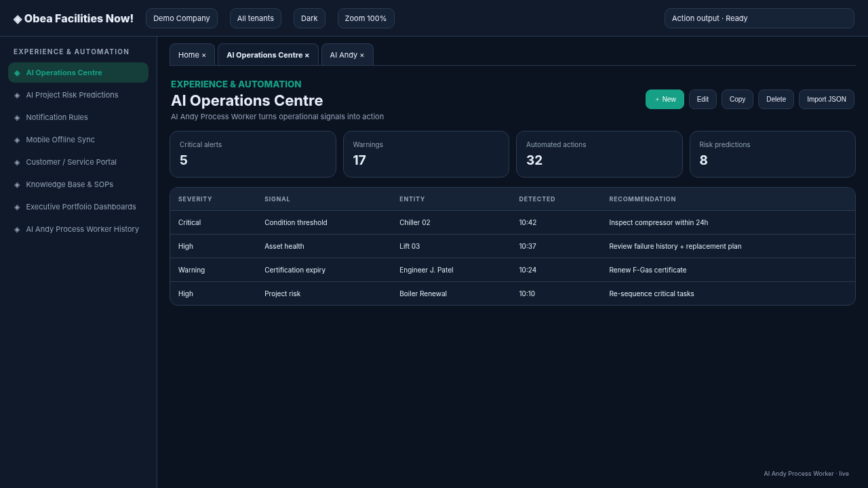Go to Notification Rules
Screen dimensions: 868x488
(x=78, y=117)
